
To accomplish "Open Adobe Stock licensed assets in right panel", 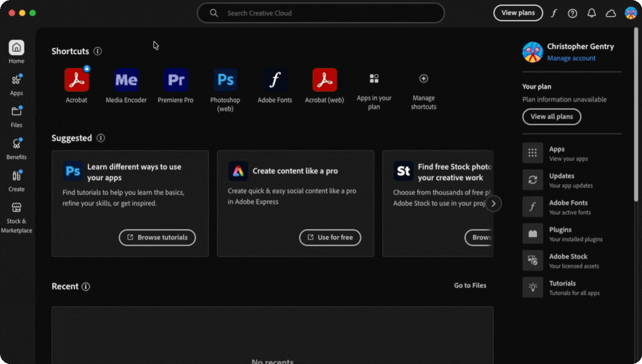I will pos(571,260).
